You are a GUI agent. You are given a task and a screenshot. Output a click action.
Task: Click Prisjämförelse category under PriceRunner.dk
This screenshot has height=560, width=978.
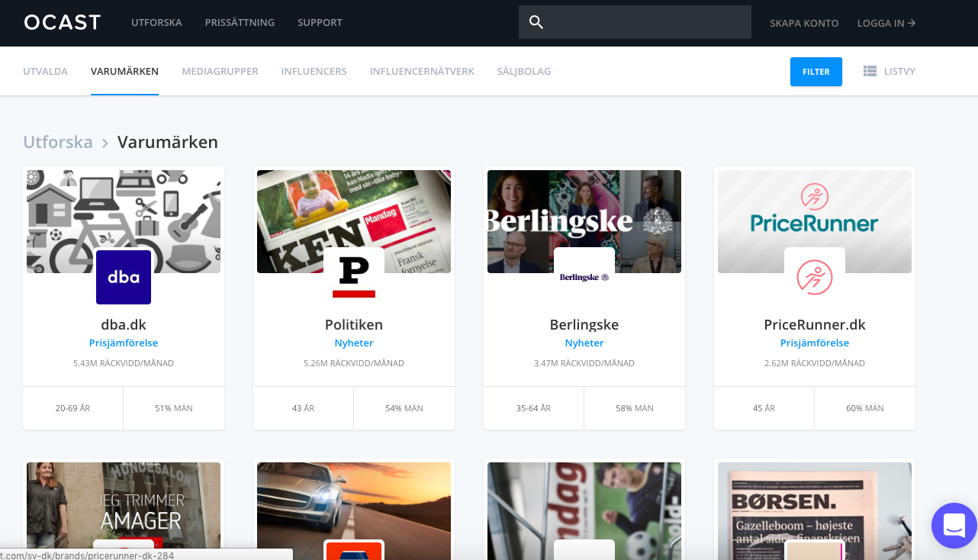815,343
